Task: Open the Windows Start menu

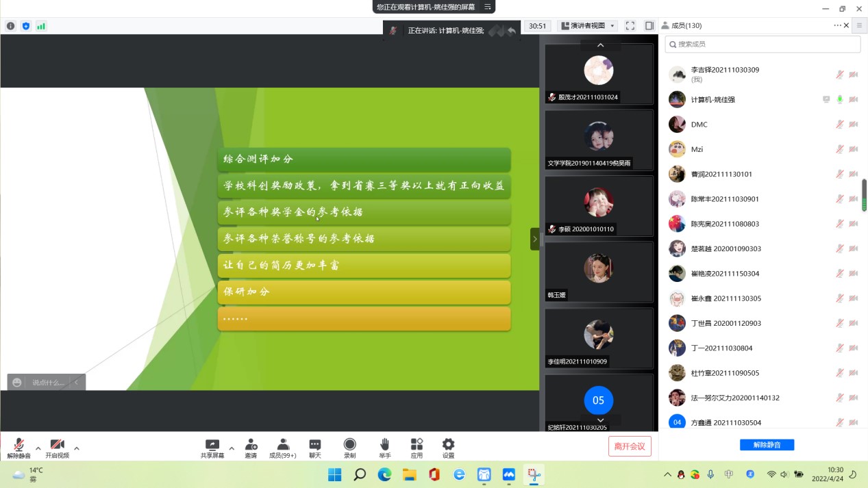Action: [334, 474]
